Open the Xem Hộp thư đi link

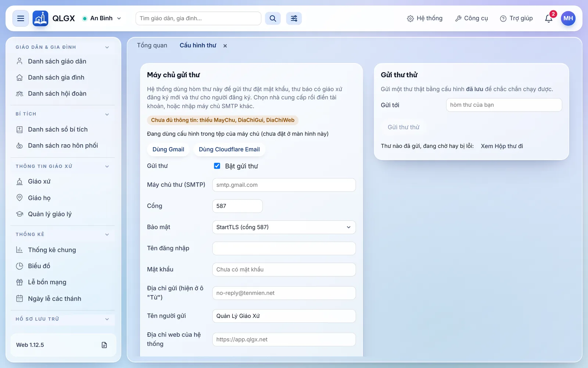[x=502, y=146]
